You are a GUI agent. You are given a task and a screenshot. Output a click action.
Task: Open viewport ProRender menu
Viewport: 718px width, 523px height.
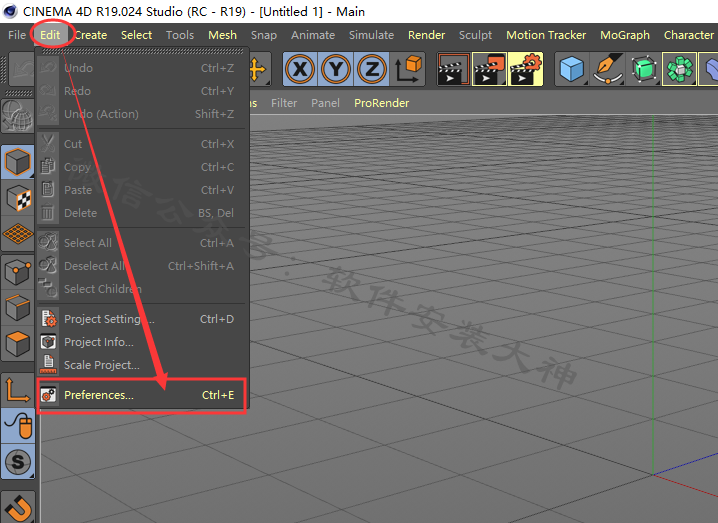point(381,103)
